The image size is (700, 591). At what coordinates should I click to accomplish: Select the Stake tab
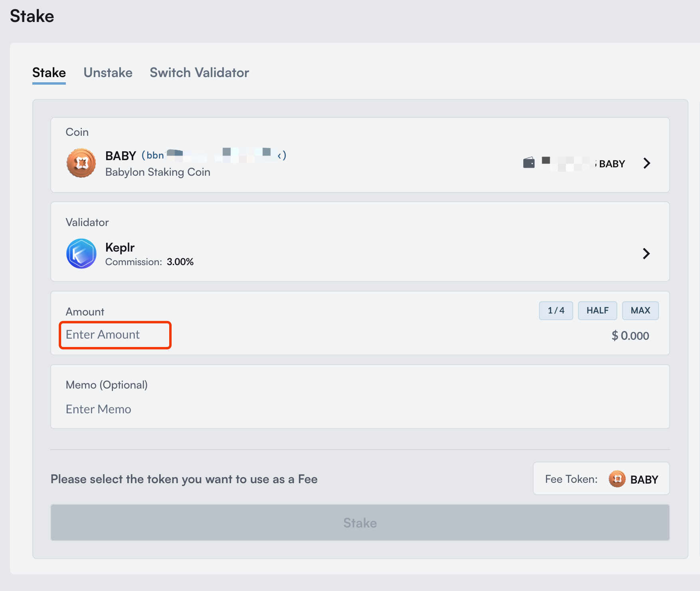(x=49, y=73)
